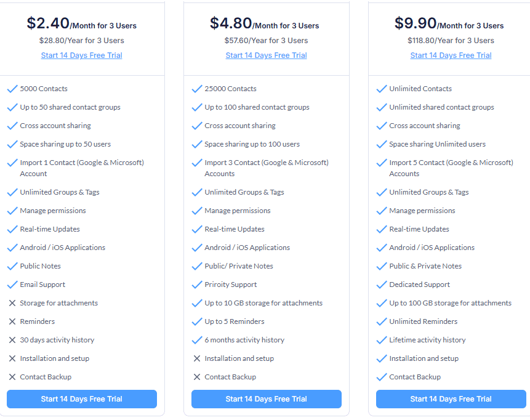The image size is (530, 420).
Task: Select the X icon beside Contact Backup in first plan
Action: pyautogui.click(x=12, y=376)
